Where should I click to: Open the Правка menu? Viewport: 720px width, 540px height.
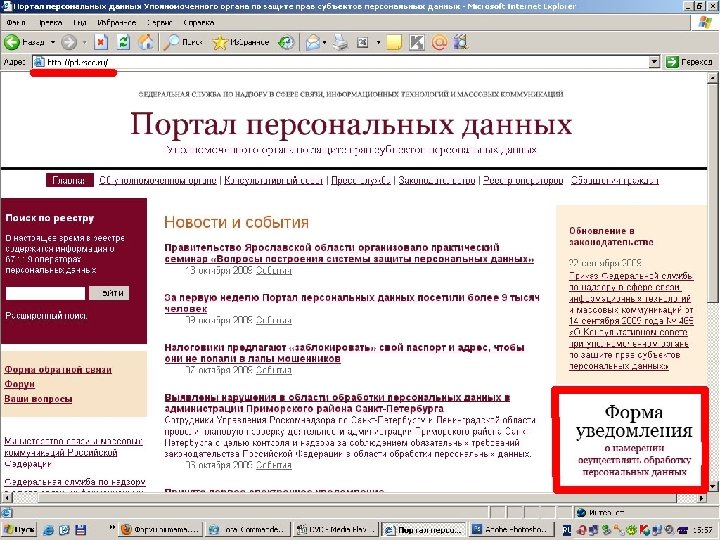[x=50, y=22]
